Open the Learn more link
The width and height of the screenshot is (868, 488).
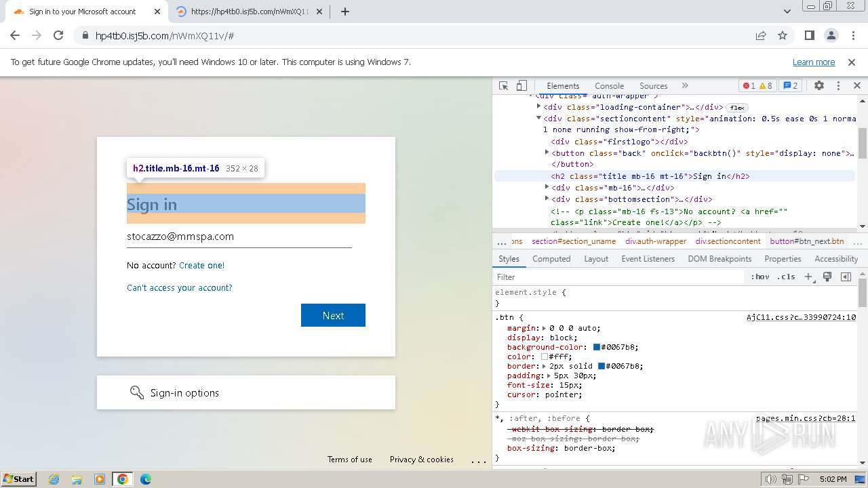coord(814,62)
